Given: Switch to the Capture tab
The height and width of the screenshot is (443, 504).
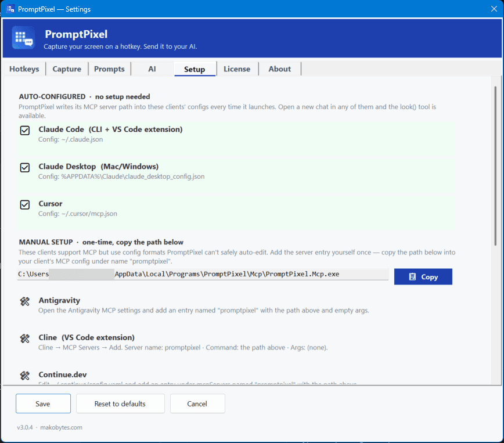Looking at the screenshot, I should point(67,69).
